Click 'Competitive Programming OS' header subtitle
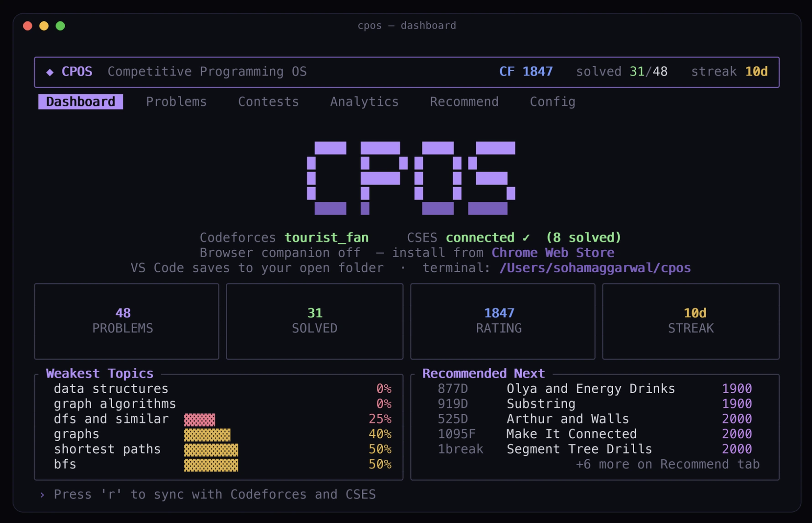 [x=207, y=72]
